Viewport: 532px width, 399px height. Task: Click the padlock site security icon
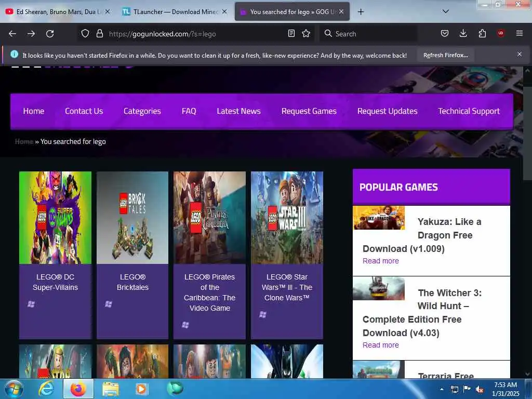(x=99, y=34)
